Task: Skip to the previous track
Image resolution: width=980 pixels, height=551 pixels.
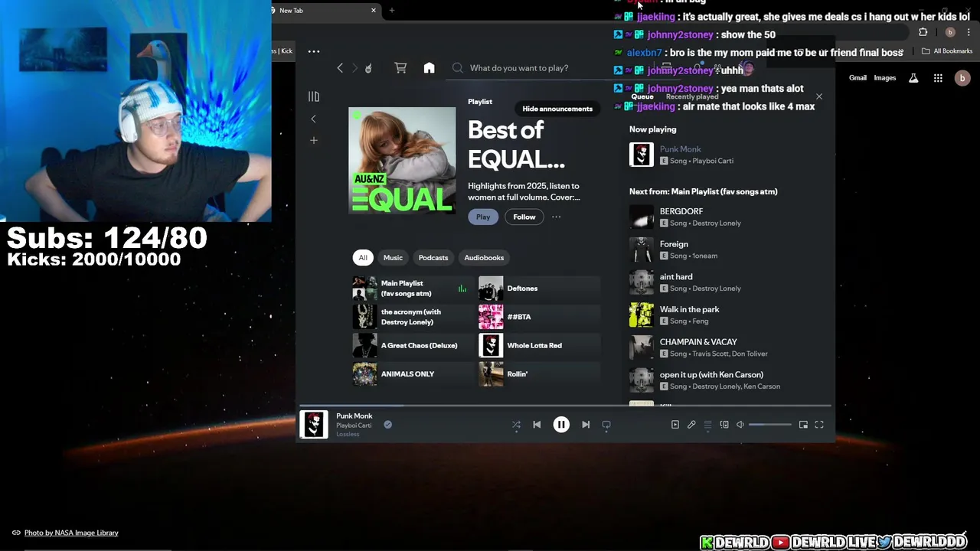Action: tap(537, 425)
